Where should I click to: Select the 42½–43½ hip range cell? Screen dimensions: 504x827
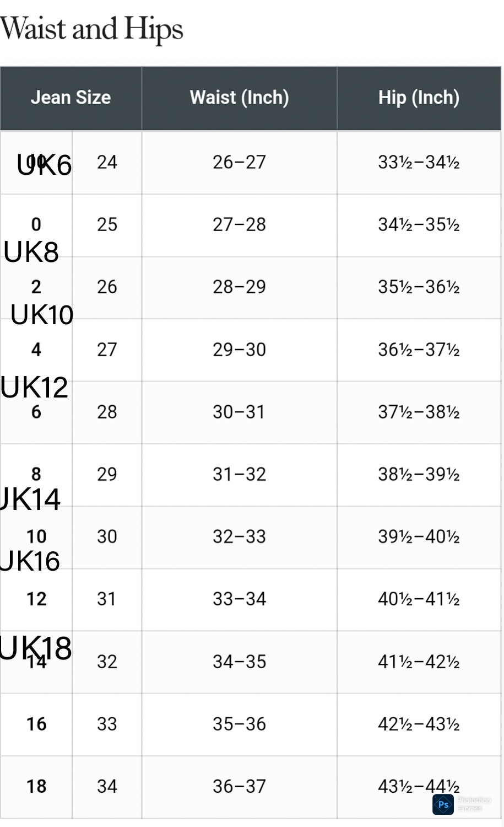[x=419, y=724]
